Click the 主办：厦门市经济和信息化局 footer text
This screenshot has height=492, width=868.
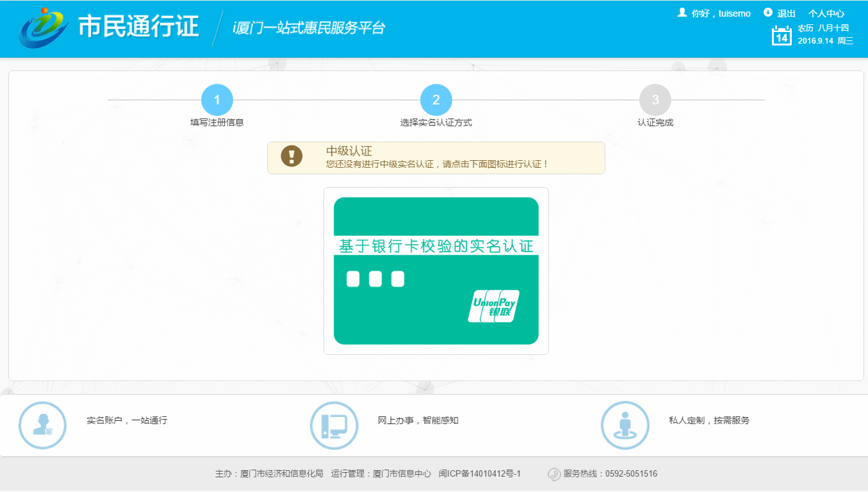pos(269,474)
